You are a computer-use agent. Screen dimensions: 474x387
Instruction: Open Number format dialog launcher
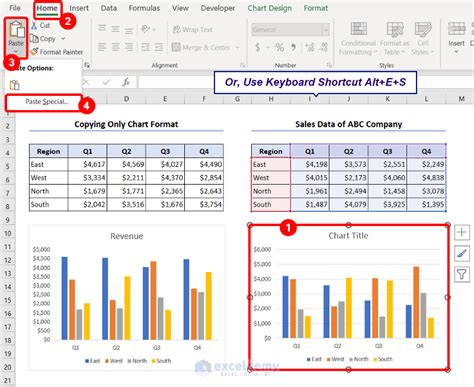coord(329,65)
